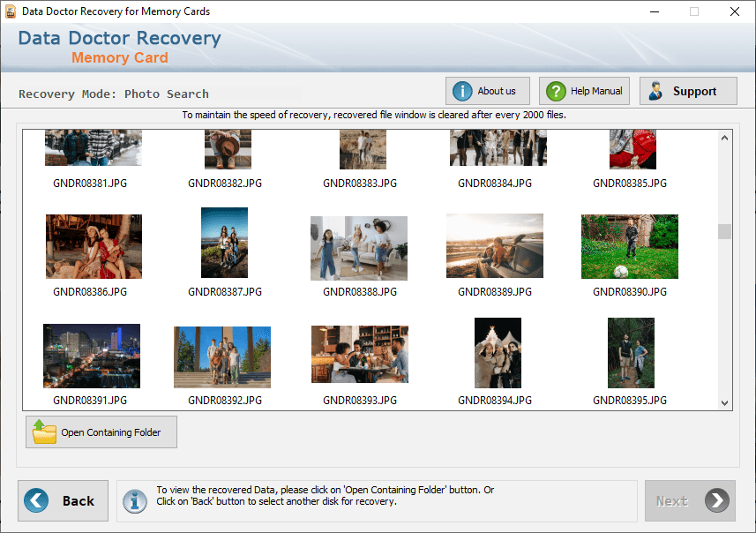Click the vertical scrollbar thumb
The width and height of the screenshot is (756, 533).
[x=724, y=231]
